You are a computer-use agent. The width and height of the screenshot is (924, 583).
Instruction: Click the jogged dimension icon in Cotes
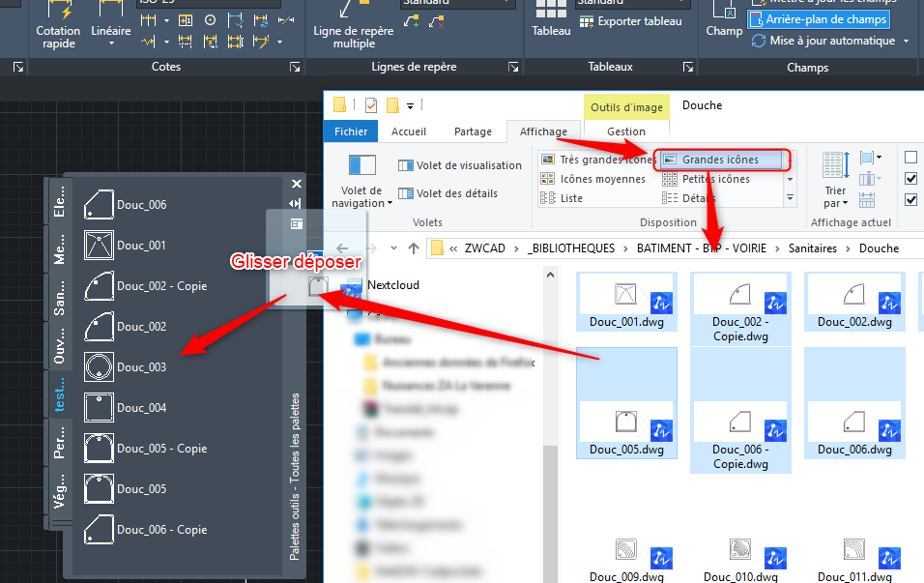coord(148,42)
